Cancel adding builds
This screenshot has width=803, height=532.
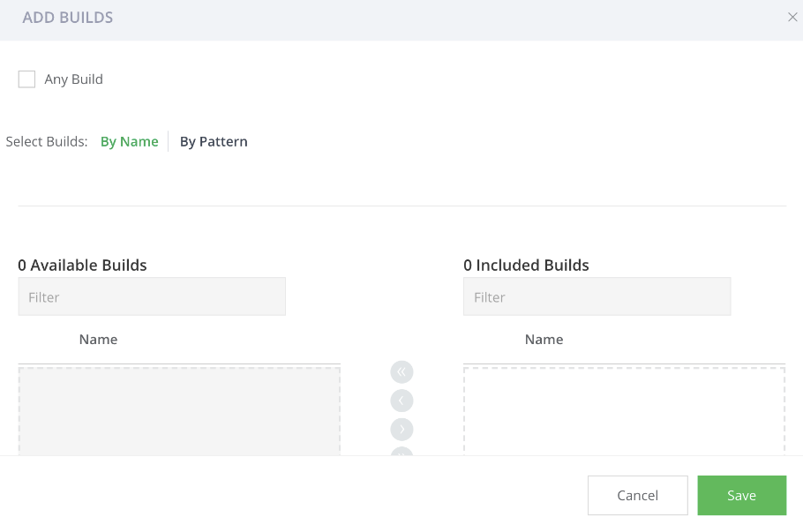pyautogui.click(x=637, y=495)
